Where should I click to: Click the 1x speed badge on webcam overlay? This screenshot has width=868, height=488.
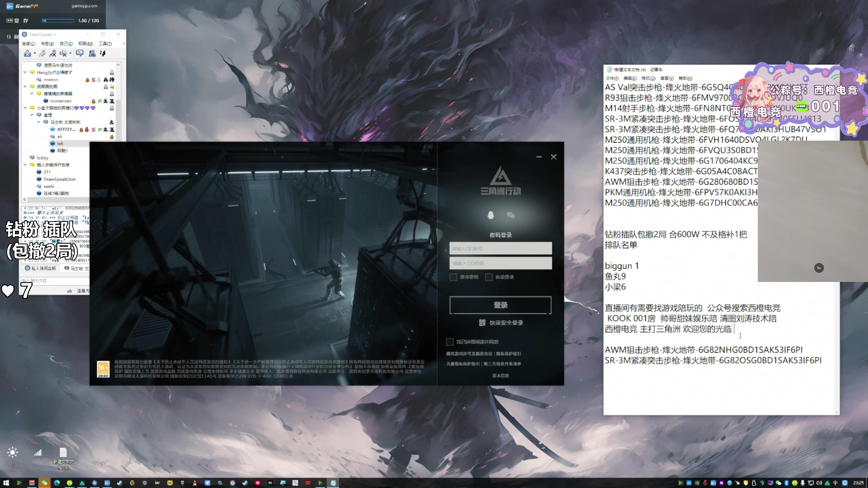(819, 268)
